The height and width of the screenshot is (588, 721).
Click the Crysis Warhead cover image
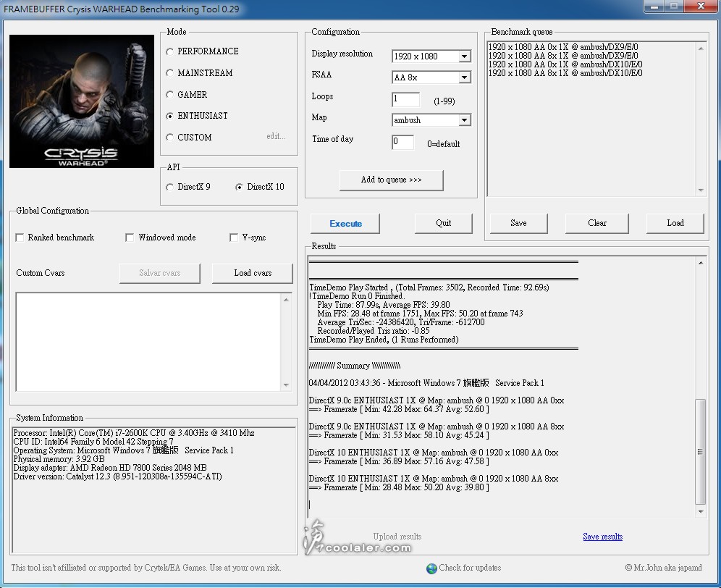coord(82,101)
